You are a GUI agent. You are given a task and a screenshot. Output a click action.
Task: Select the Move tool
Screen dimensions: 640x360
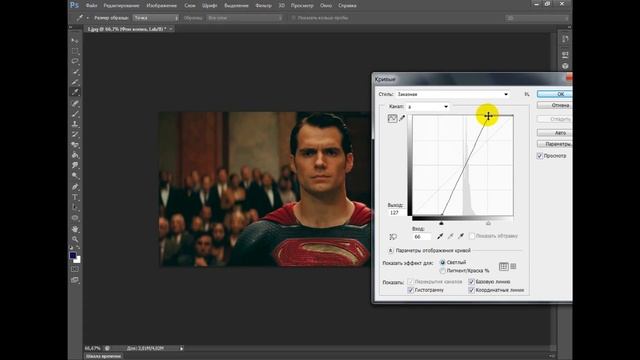click(75, 41)
